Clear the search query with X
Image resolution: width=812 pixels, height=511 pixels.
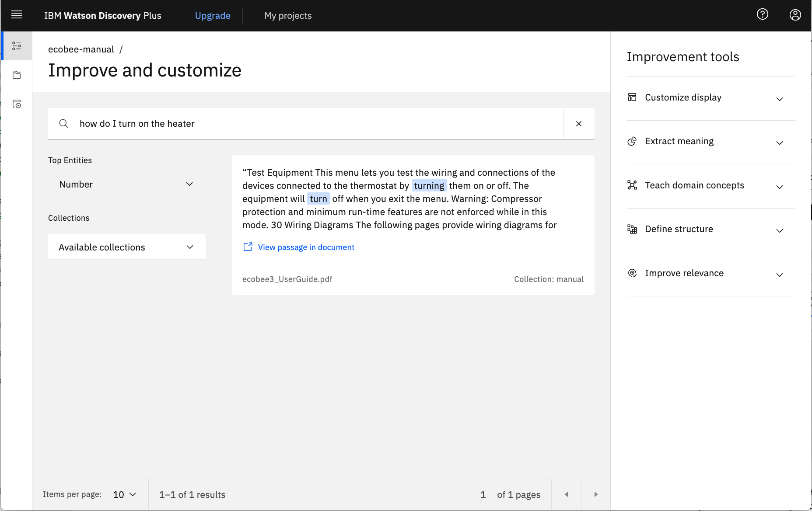[x=578, y=124]
